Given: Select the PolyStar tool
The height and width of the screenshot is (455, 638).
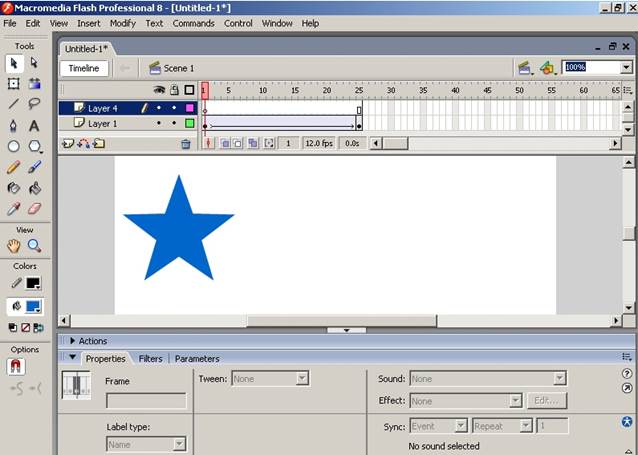Looking at the screenshot, I should pos(35,146).
